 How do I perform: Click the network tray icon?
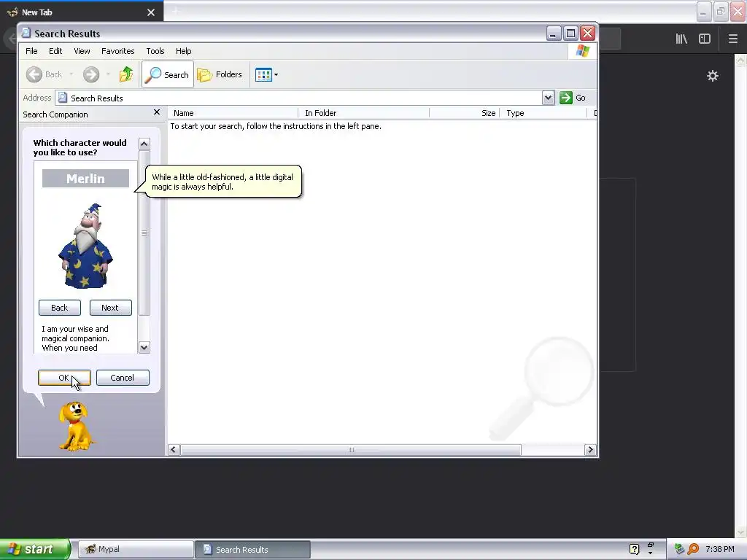[x=679, y=549]
